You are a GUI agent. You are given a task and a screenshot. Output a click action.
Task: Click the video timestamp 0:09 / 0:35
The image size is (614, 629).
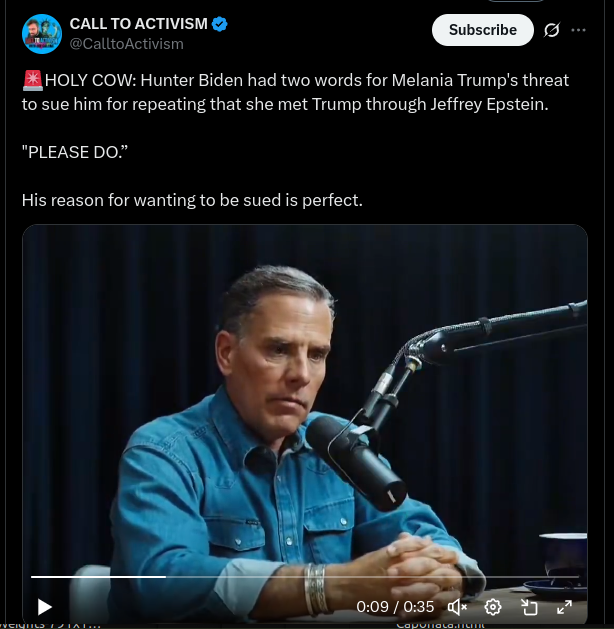395,606
